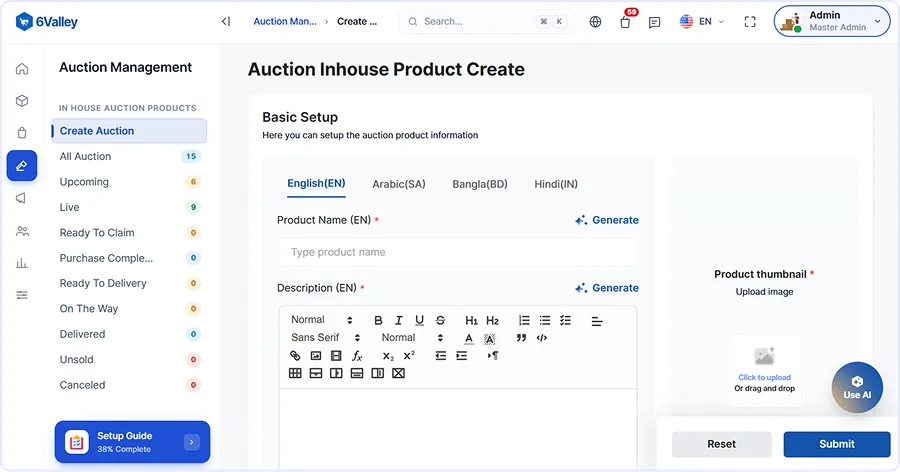Screen dimensions: 900x472
Task: Switch to the English(EN) tab
Action: point(316,184)
